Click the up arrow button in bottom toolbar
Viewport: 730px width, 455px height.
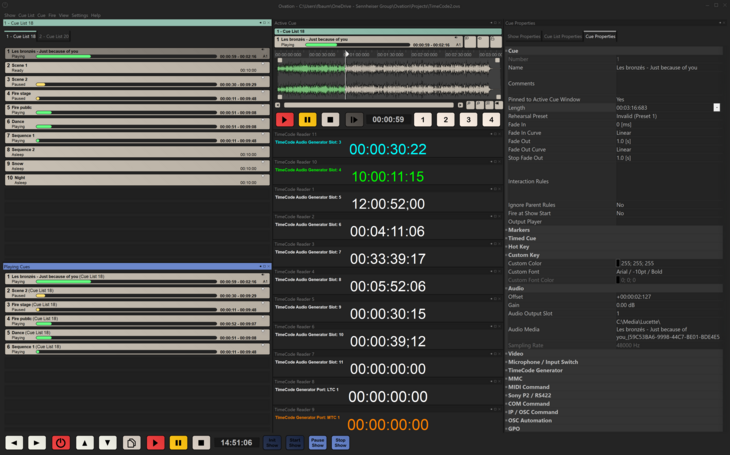pyautogui.click(x=85, y=442)
